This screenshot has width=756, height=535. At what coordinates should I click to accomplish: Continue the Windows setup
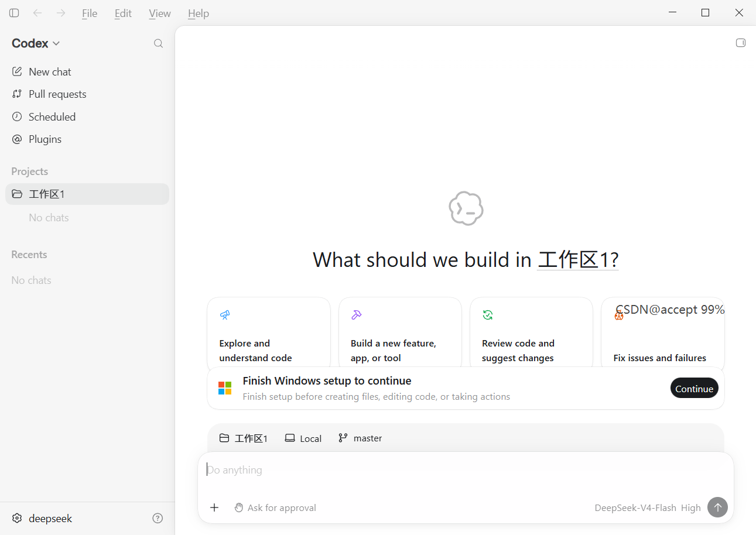[694, 388]
